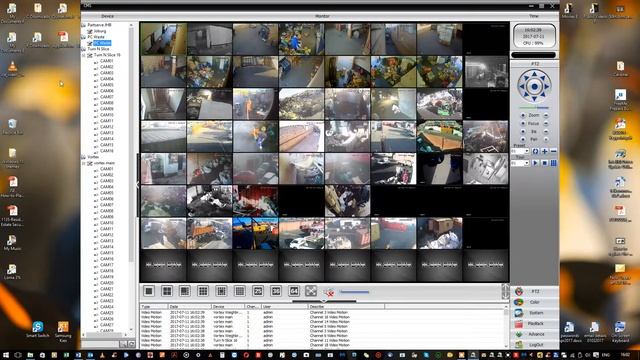Open the System panel tab
This screenshot has width=640, height=360.
point(535,313)
